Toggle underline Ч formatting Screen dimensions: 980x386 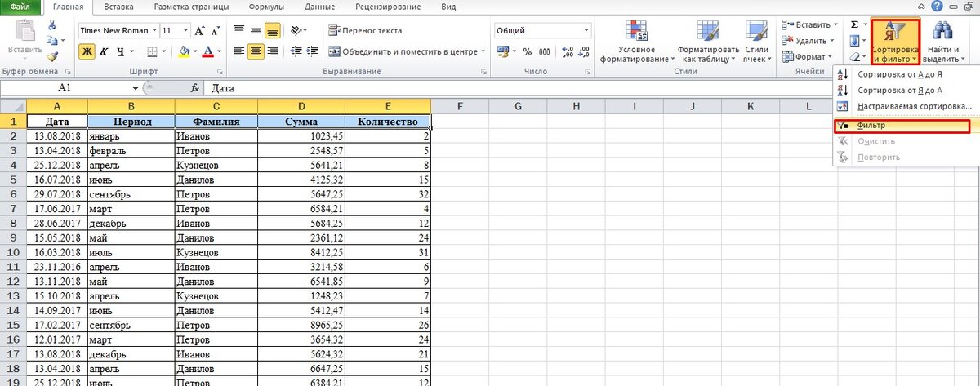119,51
